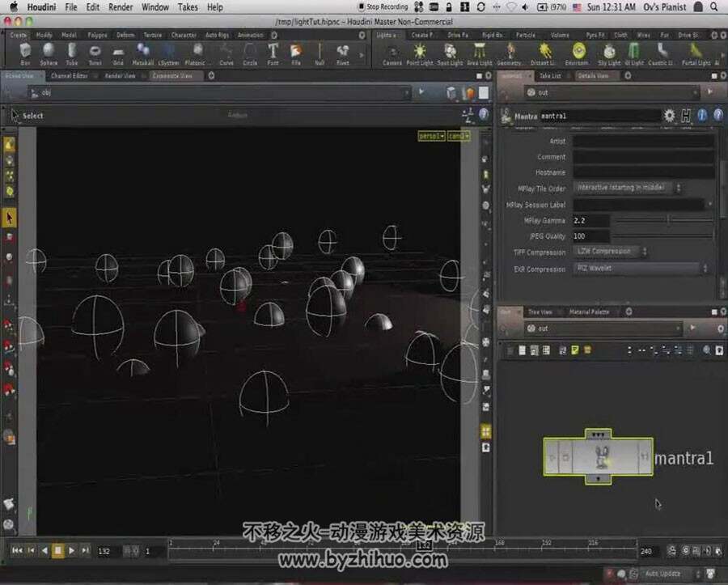Expand the network editor out path dropdown

(x=679, y=328)
